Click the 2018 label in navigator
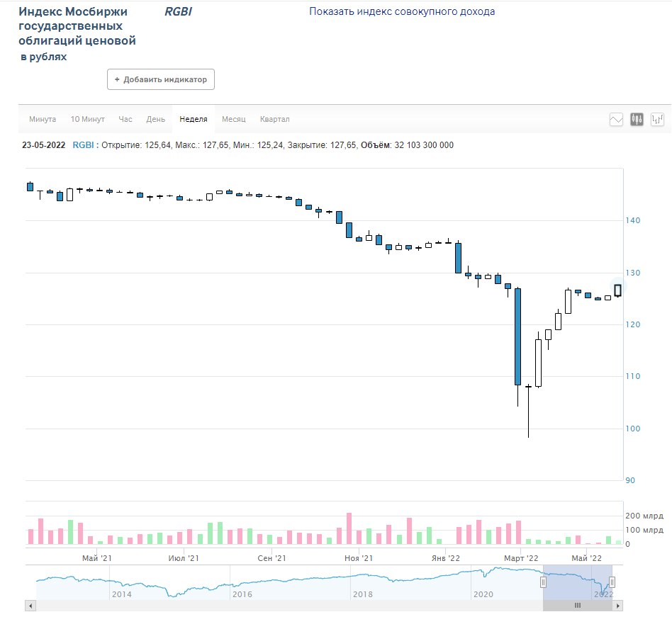This screenshot has height=629, width=672. coord(362,594)
